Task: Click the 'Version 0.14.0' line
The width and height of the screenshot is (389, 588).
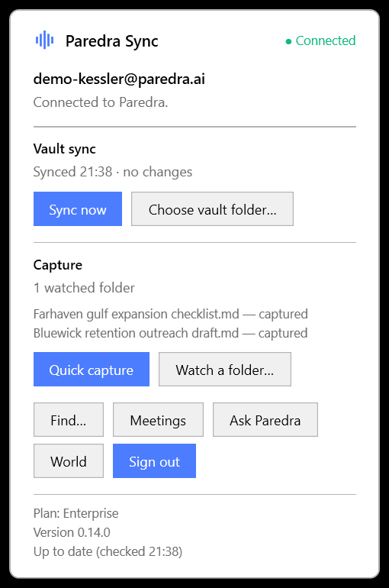Action: pos(72,532)
